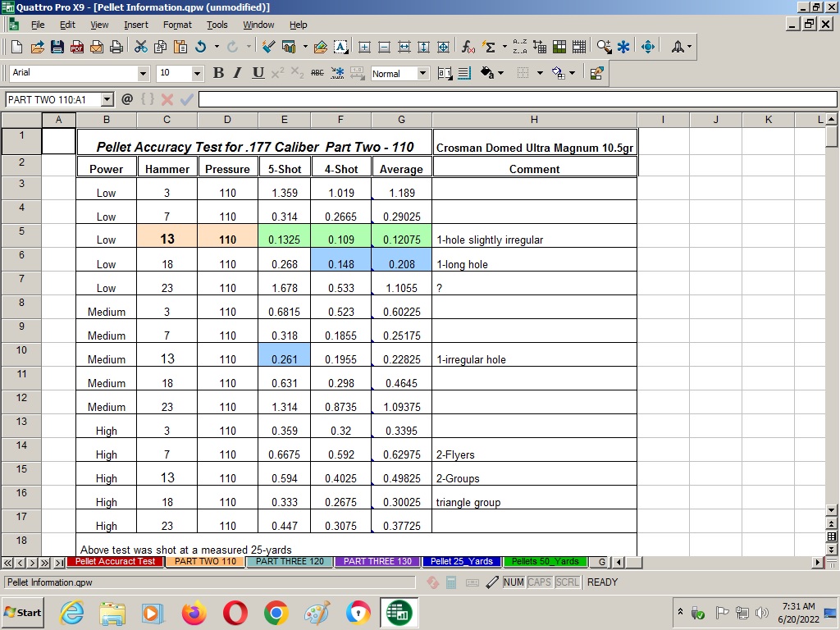Insert cells using the plus grid icon
Screen dimensions: 840x630
click(364, 47)
